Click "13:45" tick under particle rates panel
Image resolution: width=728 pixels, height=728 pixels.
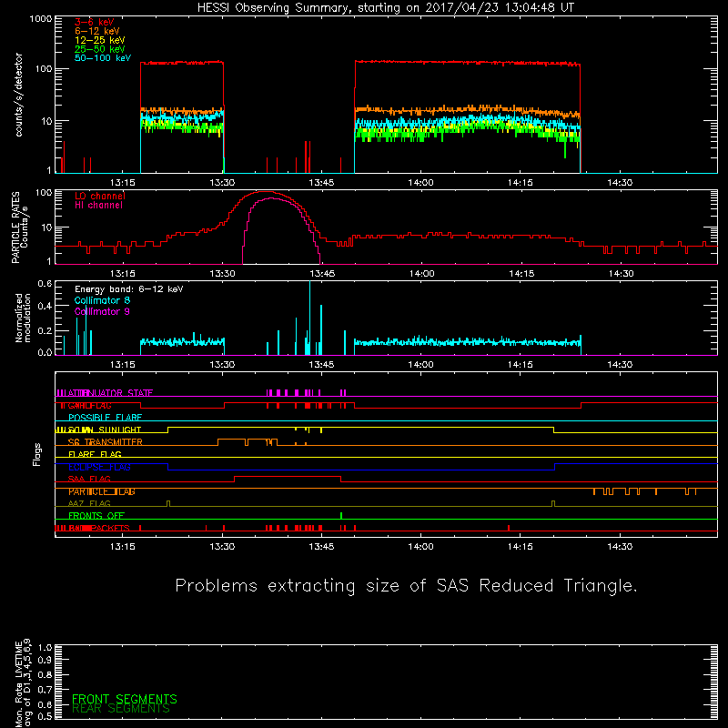click(x=322, y=274)
